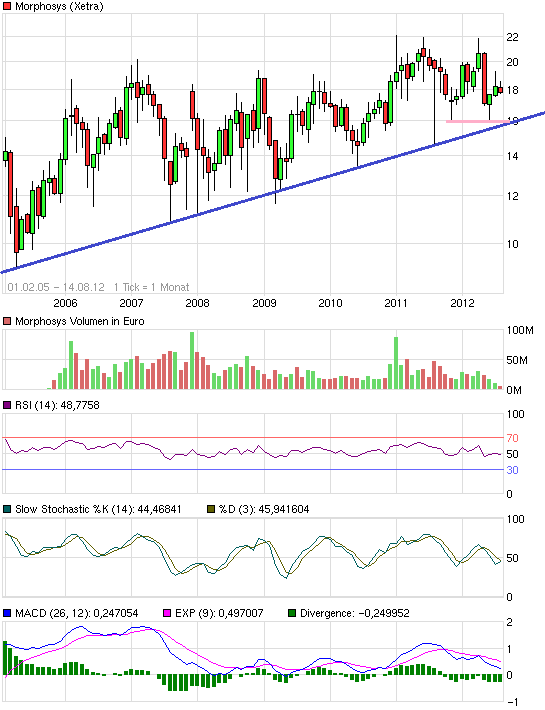Select 'Slow Stochastic %K (14): 44,46841' label
The image size is (545, 710).
pyautogui.click(x=98, y=509)
